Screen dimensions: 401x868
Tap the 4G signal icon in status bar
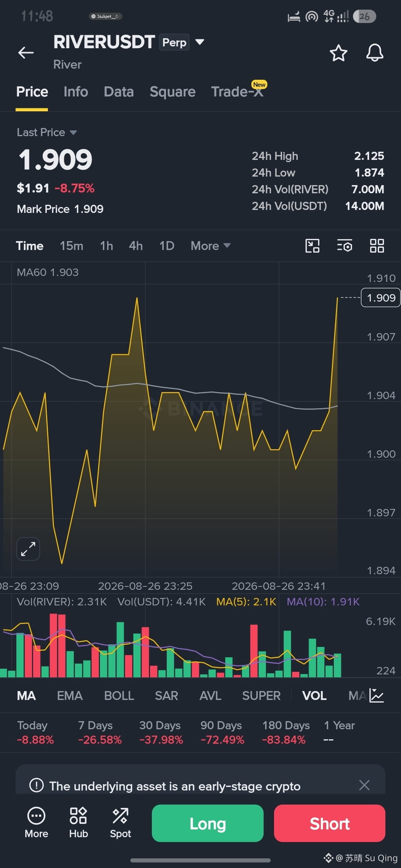336,16
